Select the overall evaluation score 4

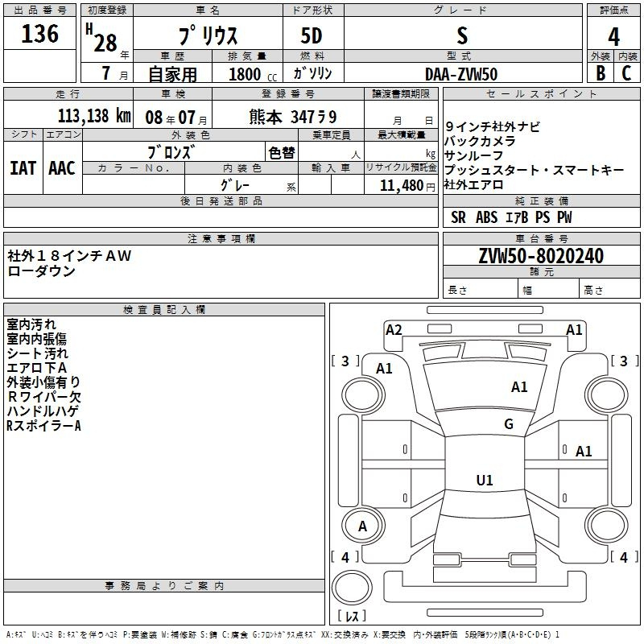[613, 36]
